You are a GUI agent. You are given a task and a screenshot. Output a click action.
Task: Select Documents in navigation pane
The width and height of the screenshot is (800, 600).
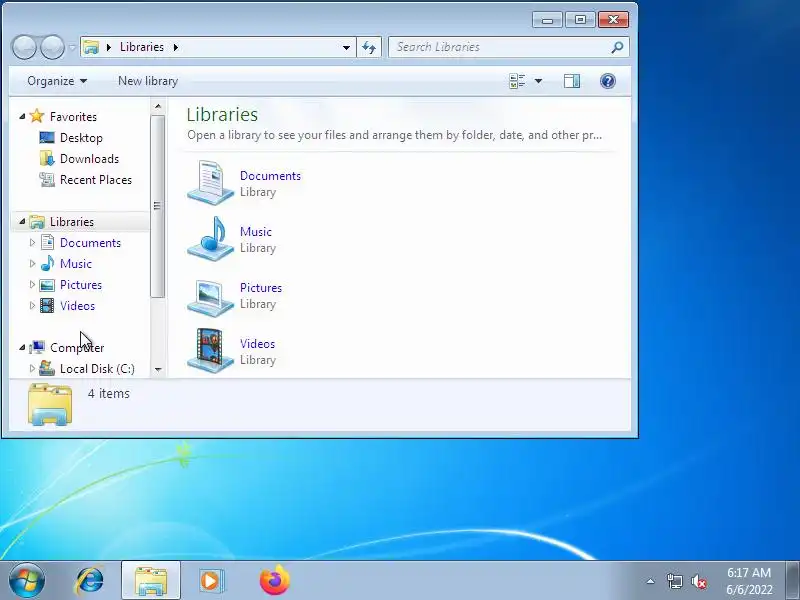coord(90,243)
